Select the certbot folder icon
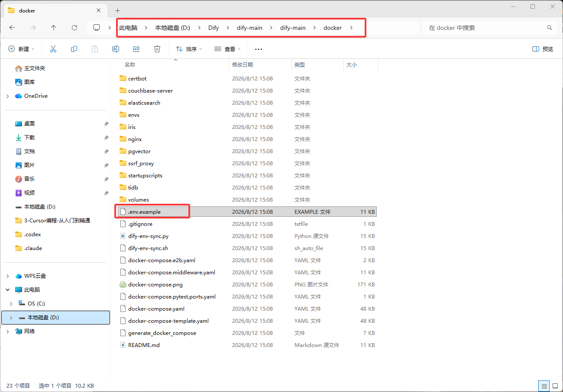This screenshot has width=563, height=392. (123, 79)
